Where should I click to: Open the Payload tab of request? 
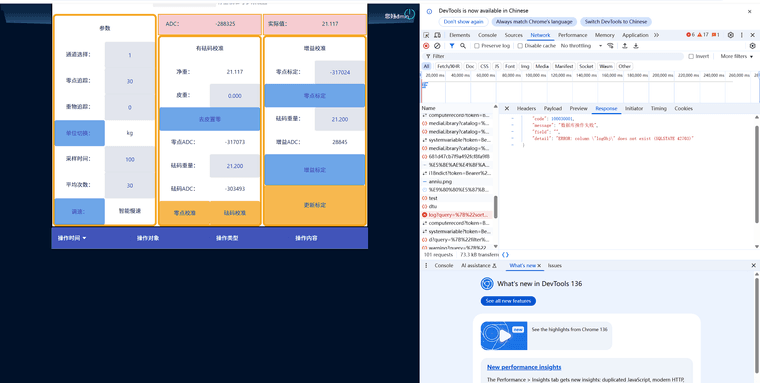[553, 109]
